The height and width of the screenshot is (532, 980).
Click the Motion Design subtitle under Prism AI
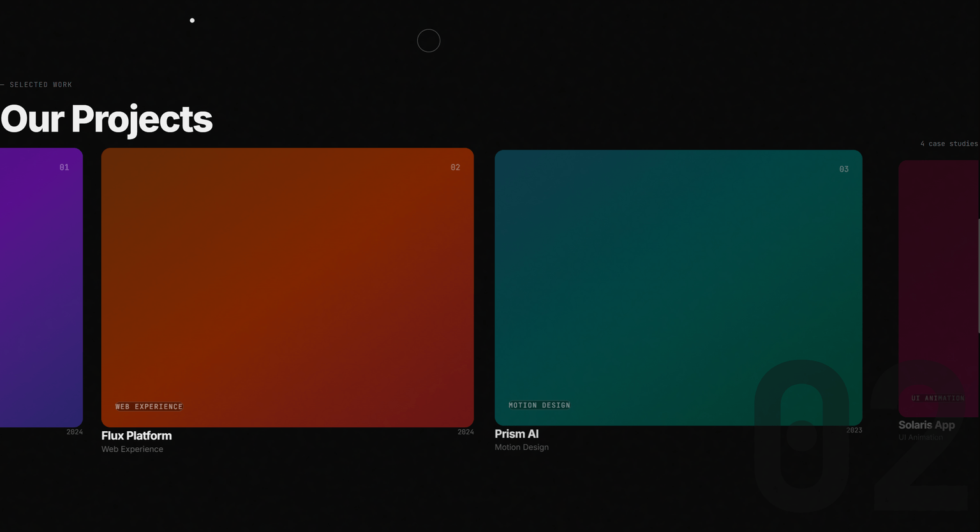521,447
